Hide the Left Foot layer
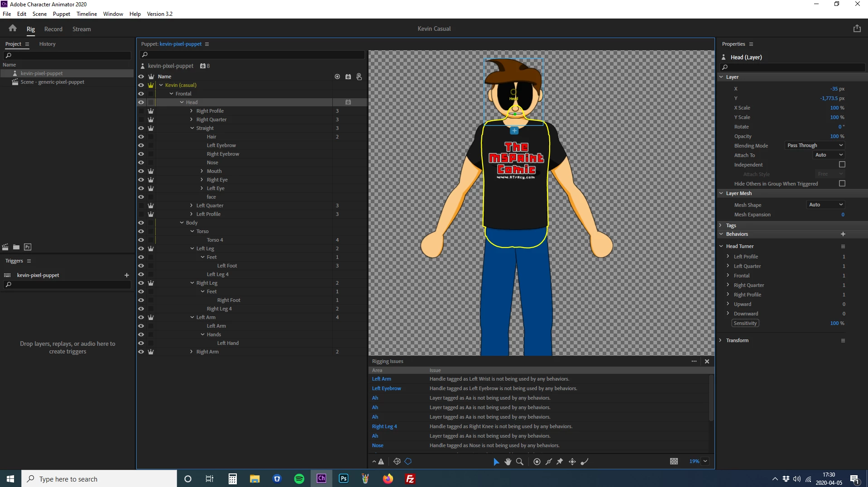This screenshot has height=487, width=868. (141, 266)
